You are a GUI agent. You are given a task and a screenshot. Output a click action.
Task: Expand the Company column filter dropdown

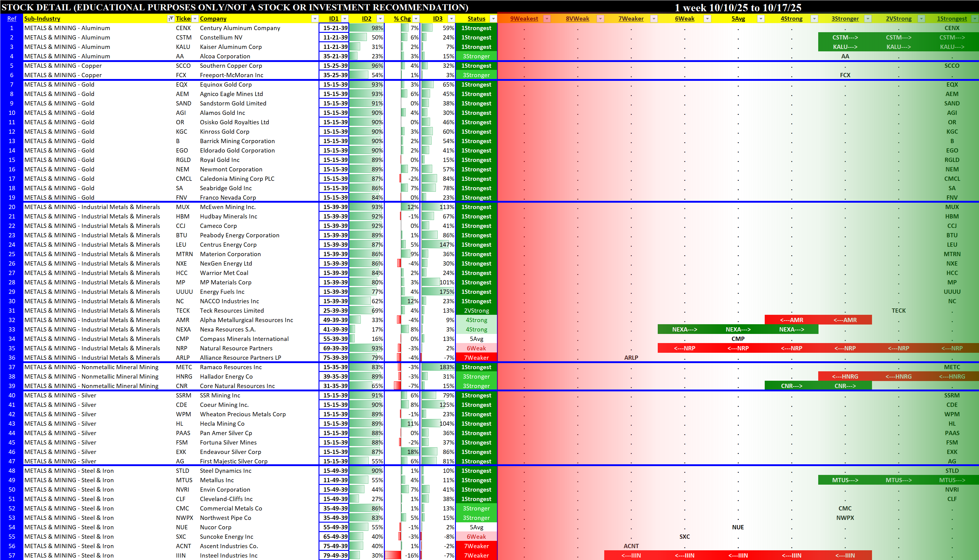[315, 19]
